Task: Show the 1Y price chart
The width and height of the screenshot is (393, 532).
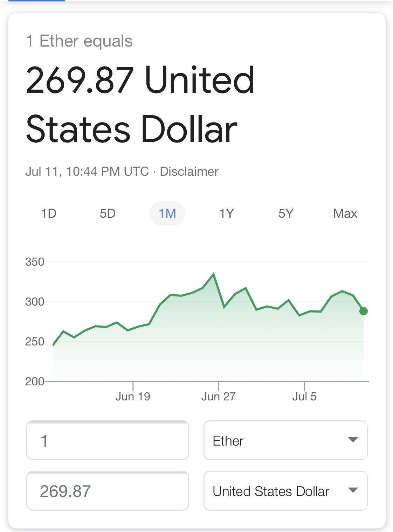Action: [x=227, y=213]
